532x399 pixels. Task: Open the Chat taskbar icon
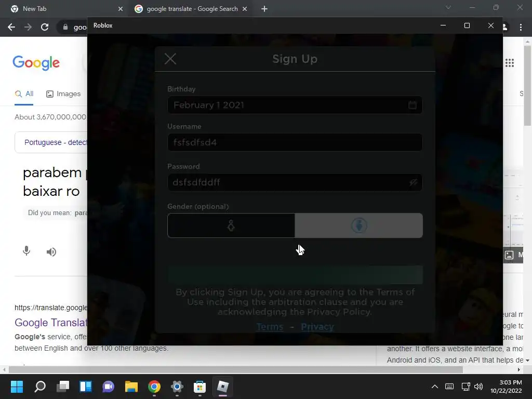click(108, 387)
